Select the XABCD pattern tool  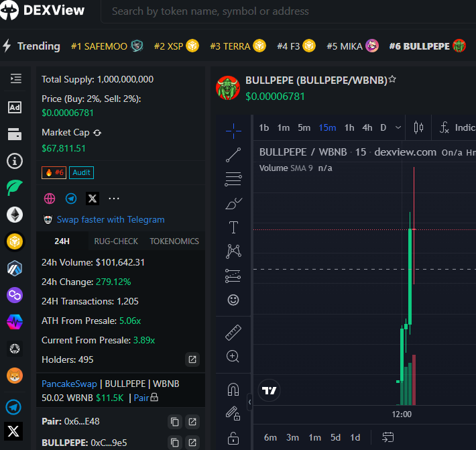pos(233,251)
